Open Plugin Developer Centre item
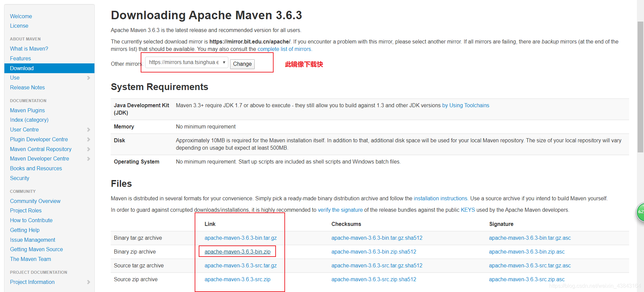Viewport: 644px width, 292px height. pyautogui.click(x=39, y=139)
